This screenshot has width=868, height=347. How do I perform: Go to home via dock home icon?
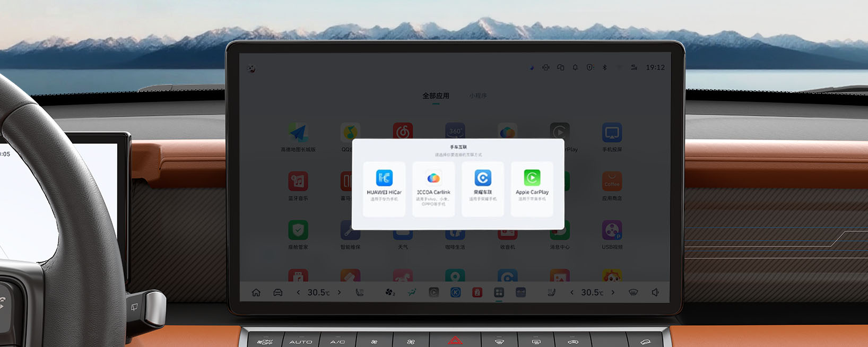point(256,292)
